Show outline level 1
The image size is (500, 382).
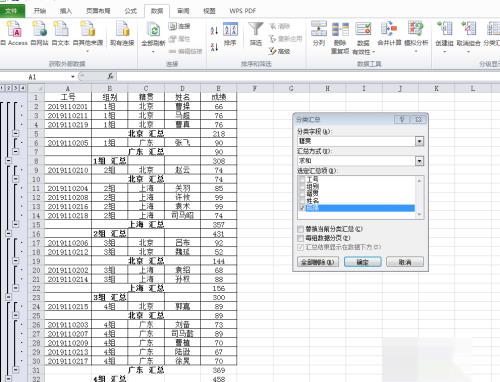2,88
